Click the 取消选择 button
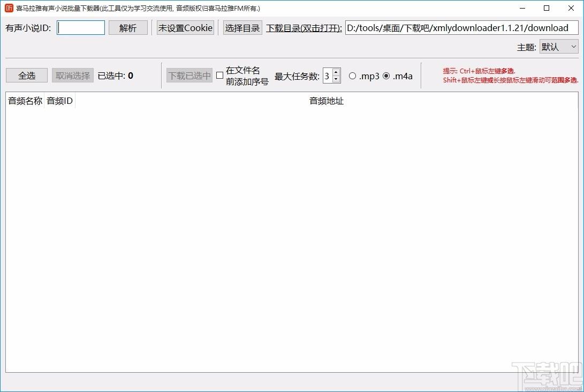Image resolution: width=584 pixels, height=392 pixels. [73, 76]
